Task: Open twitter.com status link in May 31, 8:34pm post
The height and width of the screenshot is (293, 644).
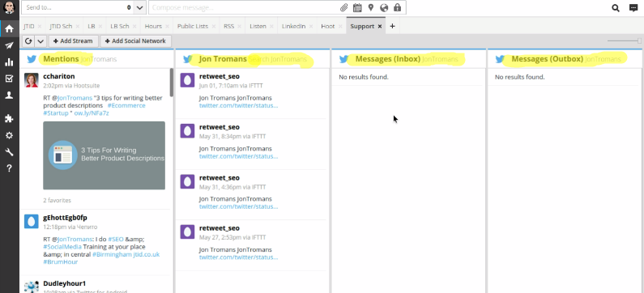Action: pyautogui.click(x=239, y=156)
